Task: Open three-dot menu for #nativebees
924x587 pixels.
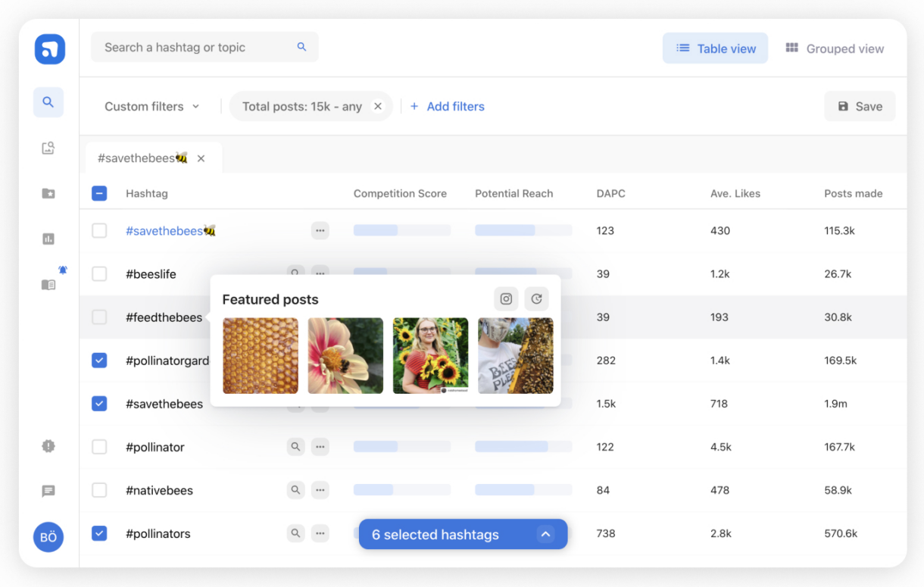Action: pyautogui.click(x=320, y=490)
